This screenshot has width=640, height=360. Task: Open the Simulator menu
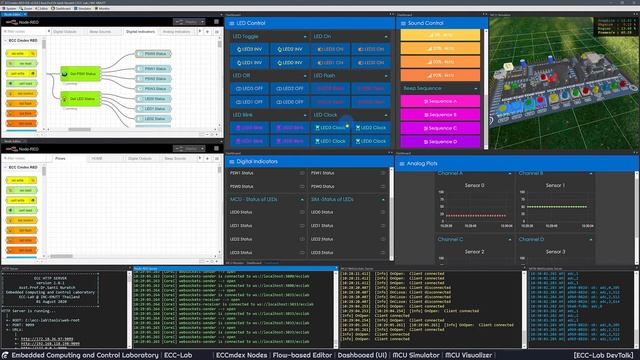click(83, 9)
